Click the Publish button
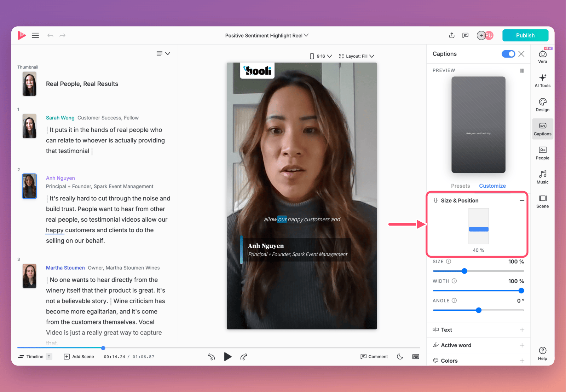This screenshot has height=392, width=566. pyautogui.click(x=525, y=35)
